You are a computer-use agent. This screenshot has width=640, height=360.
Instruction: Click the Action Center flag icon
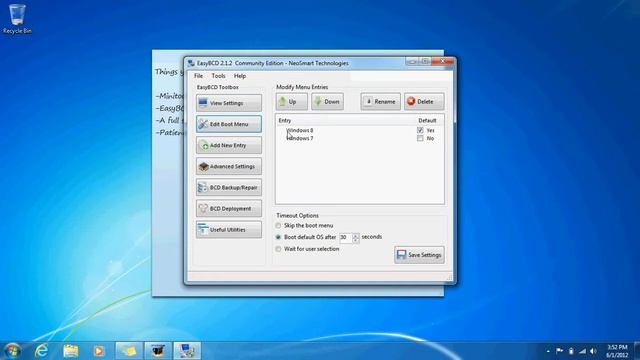click(x=560, y=351)
